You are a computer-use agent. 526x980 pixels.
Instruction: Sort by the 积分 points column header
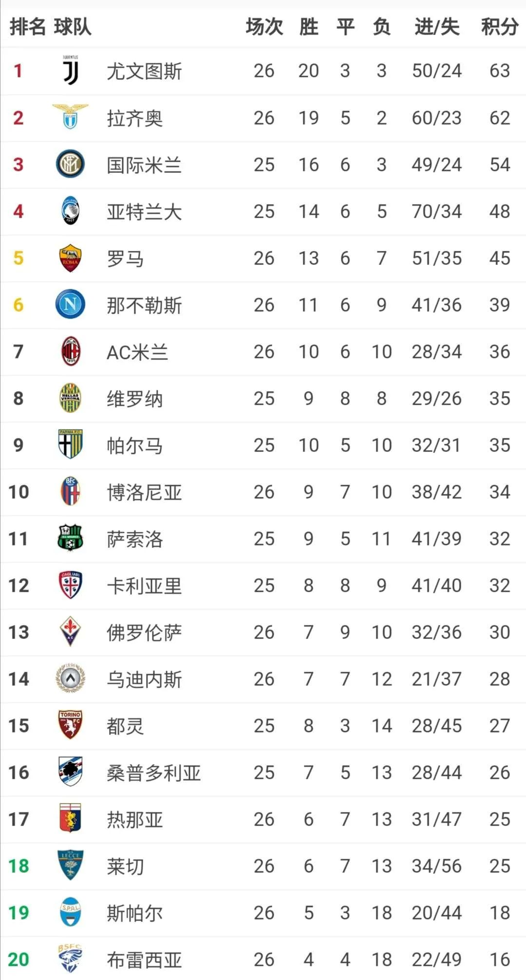click(x=500, y=26)
